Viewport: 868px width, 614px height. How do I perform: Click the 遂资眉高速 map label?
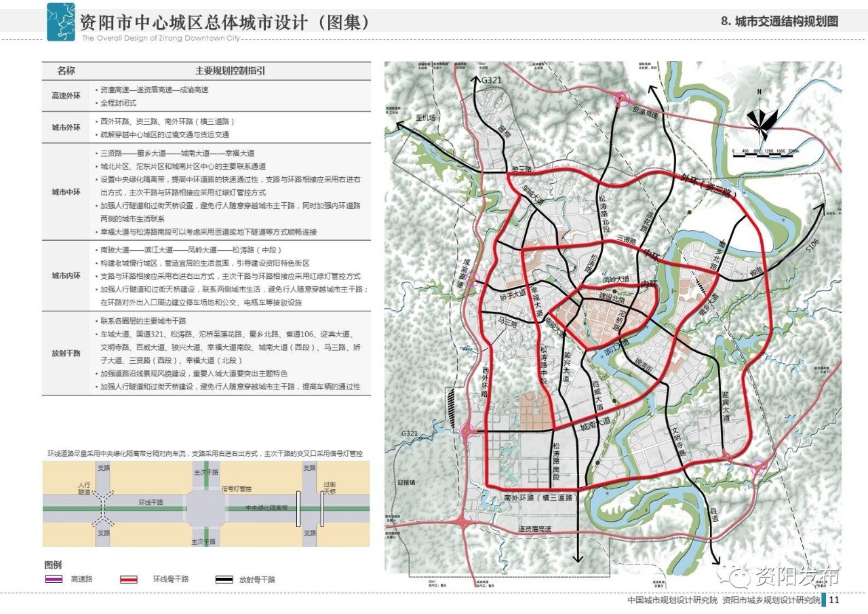(x=535, y=529)
